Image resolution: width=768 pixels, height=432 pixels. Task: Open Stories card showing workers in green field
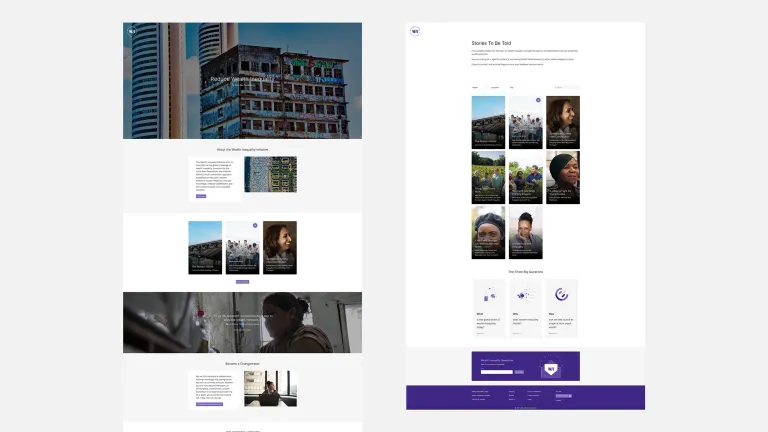point(488,177)
